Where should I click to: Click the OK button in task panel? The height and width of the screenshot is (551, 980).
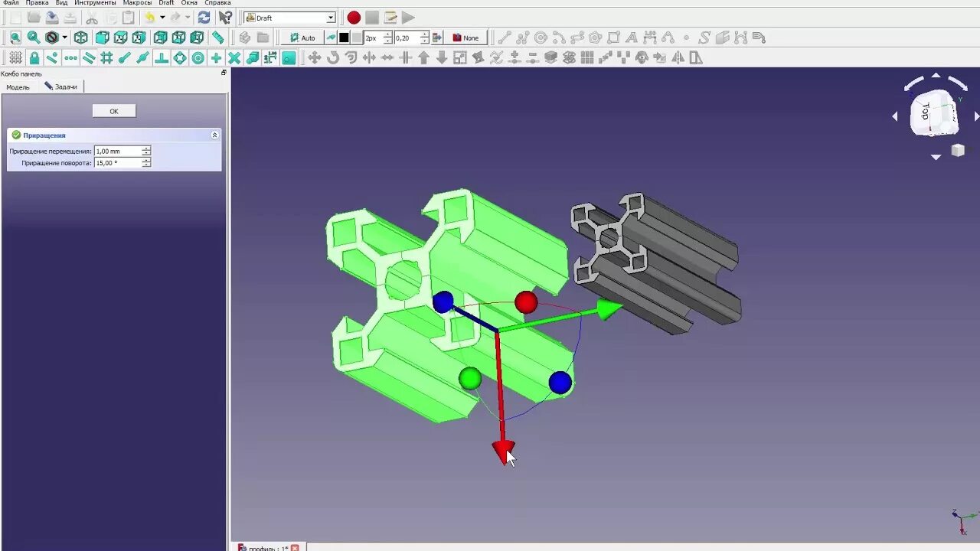(114, 111)
